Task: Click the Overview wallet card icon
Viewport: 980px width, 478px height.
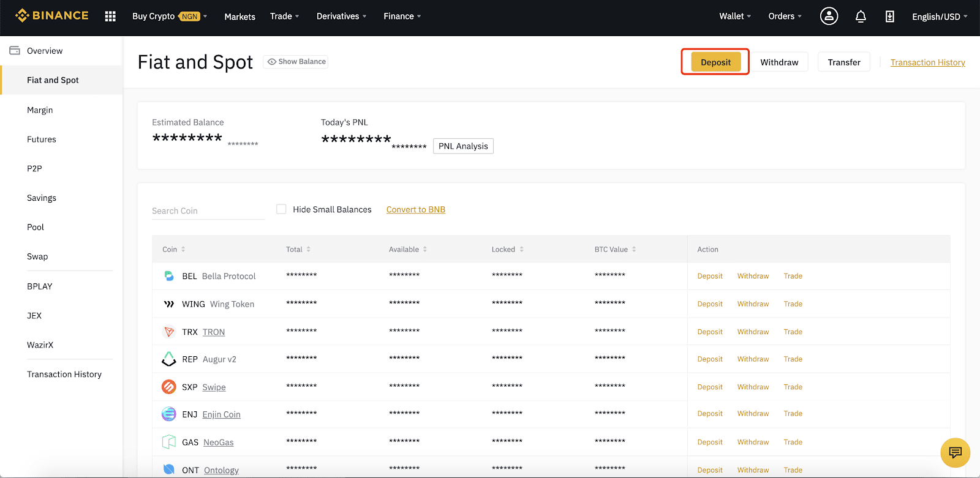Action: coord(15,51)
